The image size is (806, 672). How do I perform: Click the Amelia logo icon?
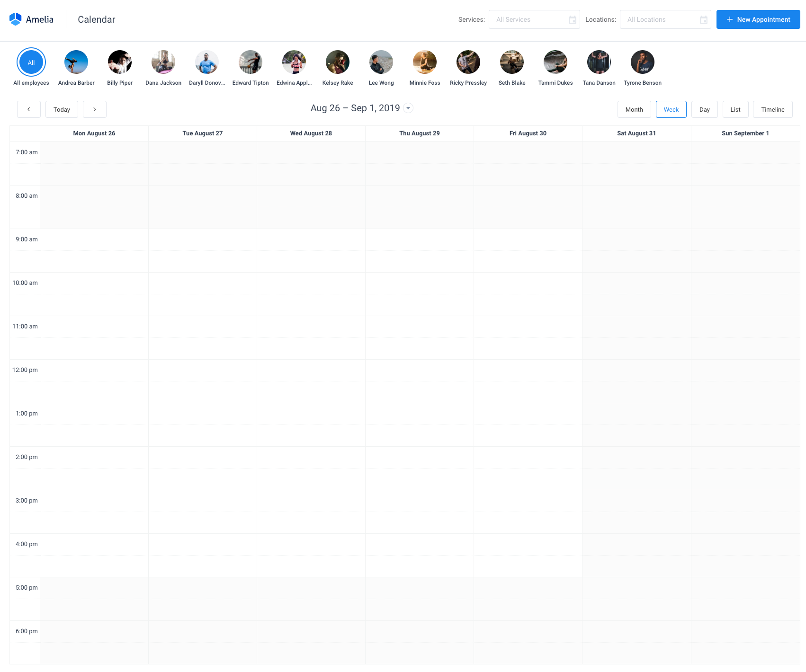[16, 19]
